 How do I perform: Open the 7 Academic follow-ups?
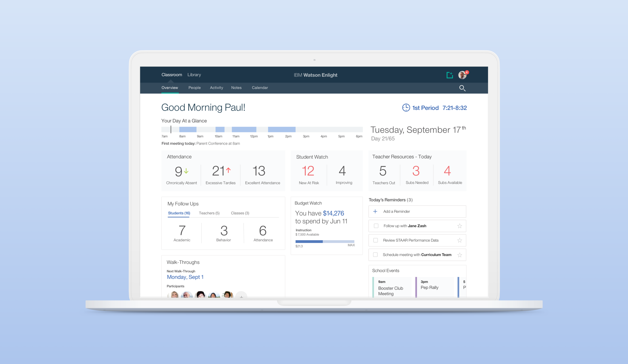point(182,233)
